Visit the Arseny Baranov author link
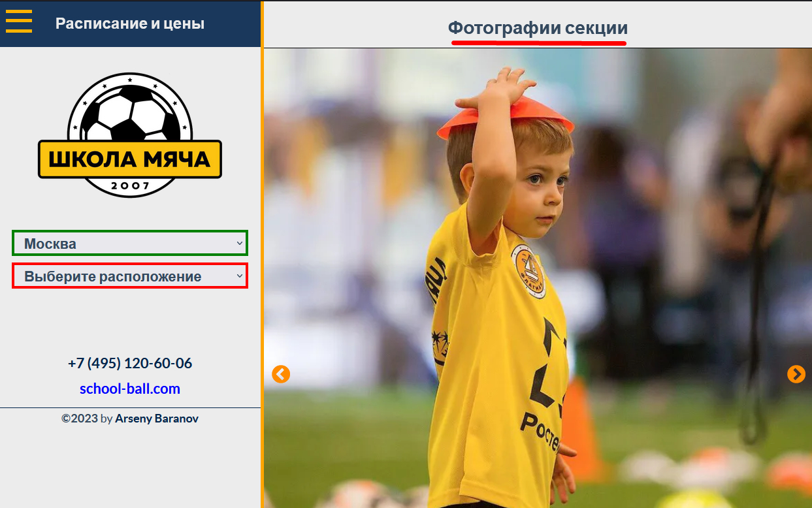Viewport: 812px width, 508px height. coord(157,419)
